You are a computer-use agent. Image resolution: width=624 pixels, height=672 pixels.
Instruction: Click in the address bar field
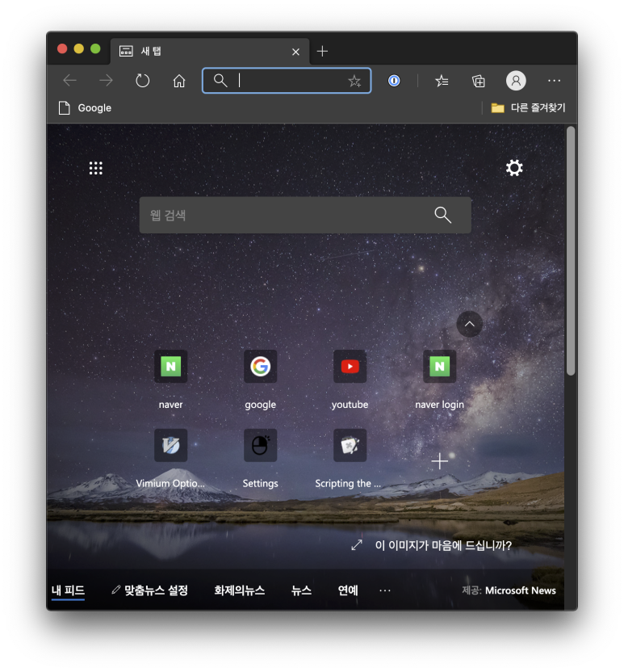[286, 80]
